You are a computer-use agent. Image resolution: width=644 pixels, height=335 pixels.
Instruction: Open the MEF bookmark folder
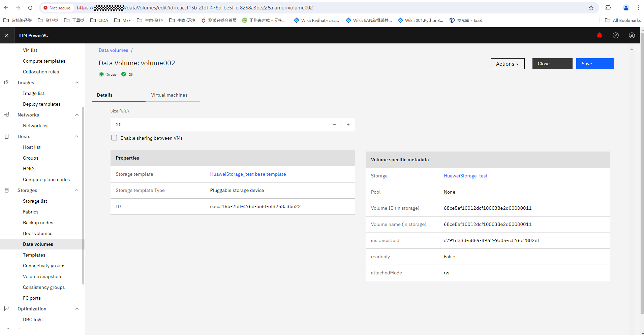click(x=123, y=20)
